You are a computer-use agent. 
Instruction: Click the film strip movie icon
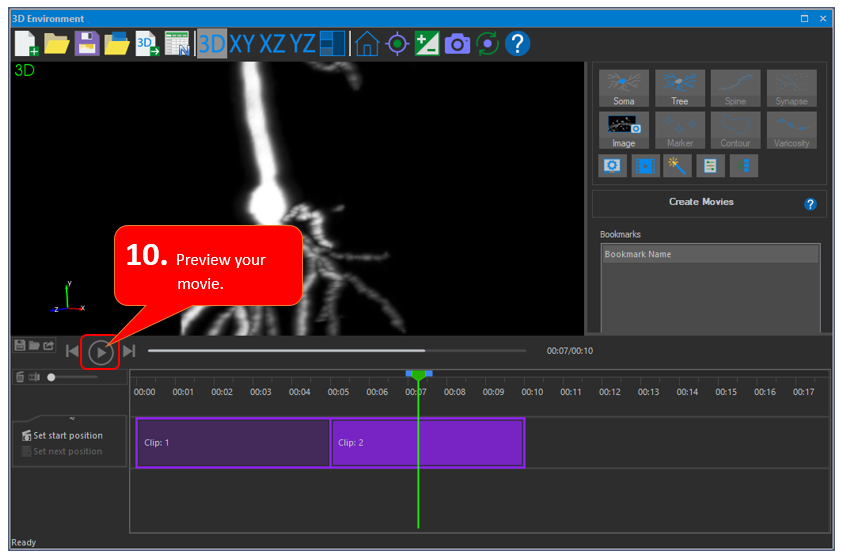(x=645, y=166)
